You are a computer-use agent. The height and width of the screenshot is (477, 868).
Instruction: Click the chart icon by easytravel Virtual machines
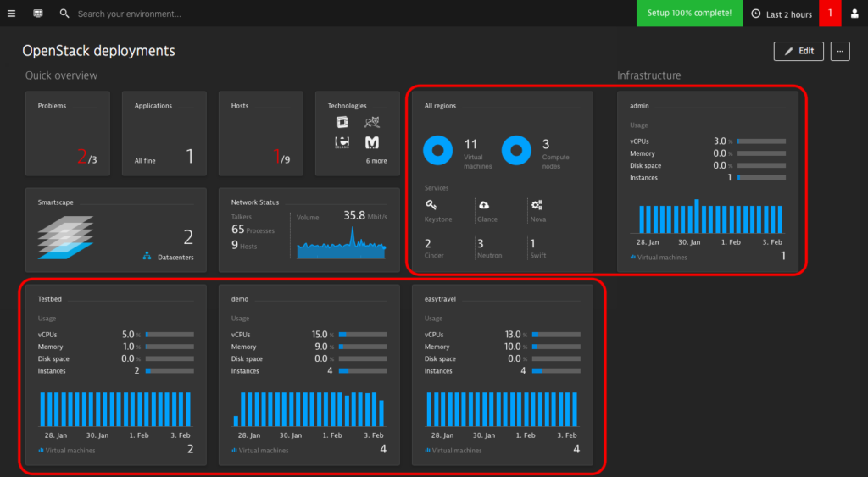click(x=427, y=451)
